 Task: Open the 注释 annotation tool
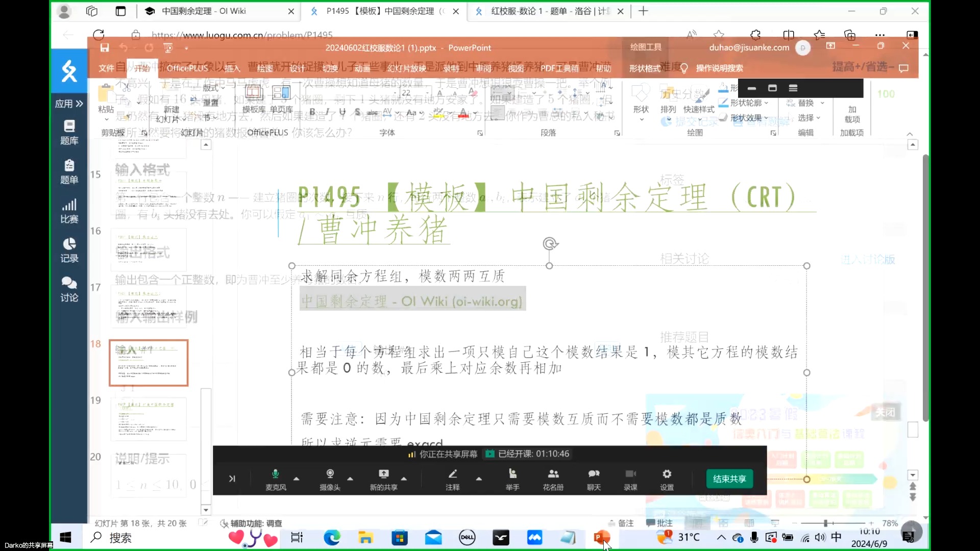[x=452, y=479]
